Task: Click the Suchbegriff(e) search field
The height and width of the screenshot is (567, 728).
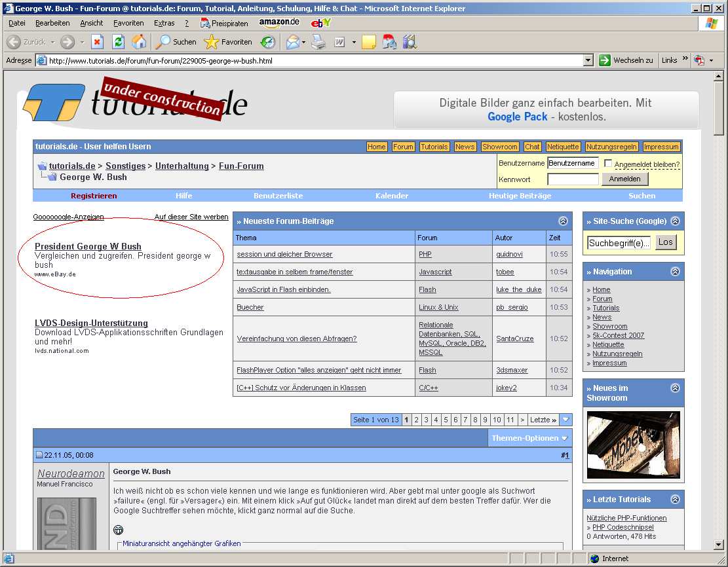Action: [619, 243]
